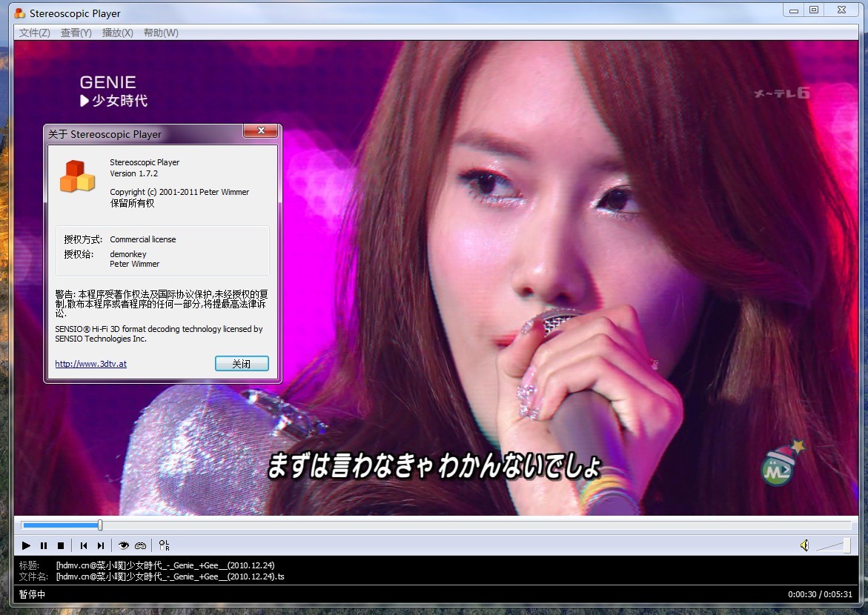Click the eye viewing-method icon
The height and width of the screenshot is (615, 868).
[124, 546]
